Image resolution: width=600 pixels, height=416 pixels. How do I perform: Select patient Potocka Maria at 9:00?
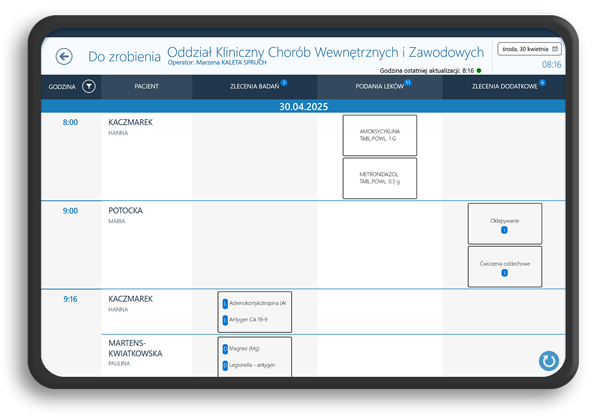(x=126, y=215)
